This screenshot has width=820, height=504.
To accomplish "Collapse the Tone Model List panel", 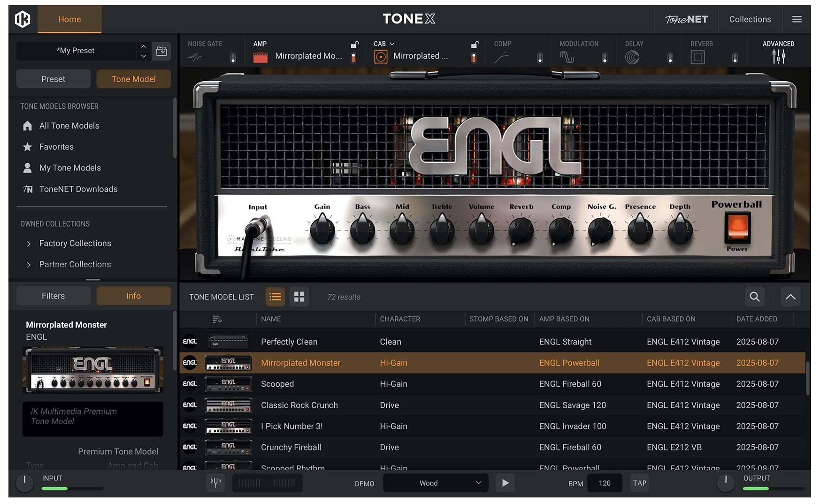I will [790, 297].
